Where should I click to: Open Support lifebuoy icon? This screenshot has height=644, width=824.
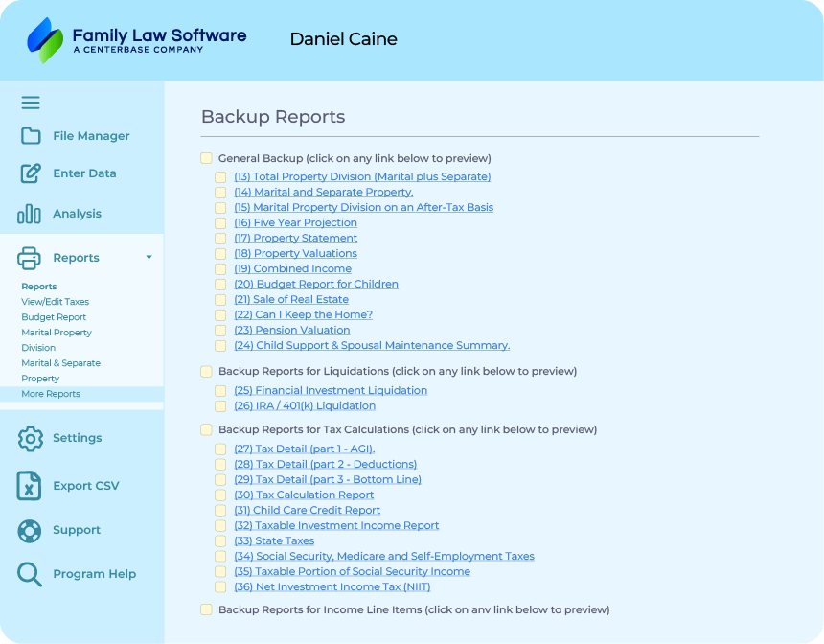31,530
